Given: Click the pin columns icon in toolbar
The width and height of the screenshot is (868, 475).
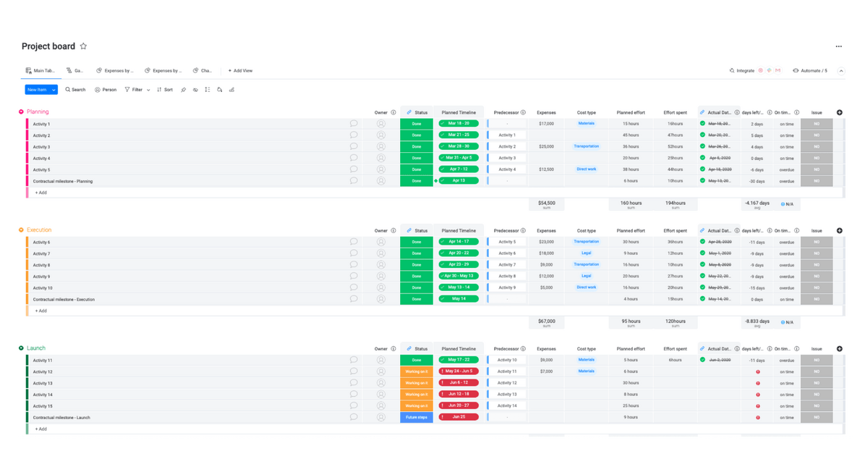Looking at the screenshot, I should pos(183,90).
